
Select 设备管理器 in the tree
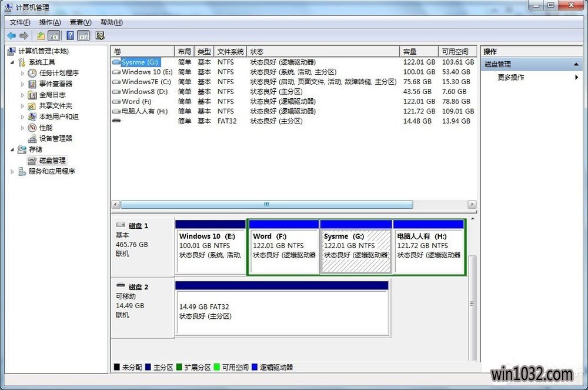coord(55,138)
